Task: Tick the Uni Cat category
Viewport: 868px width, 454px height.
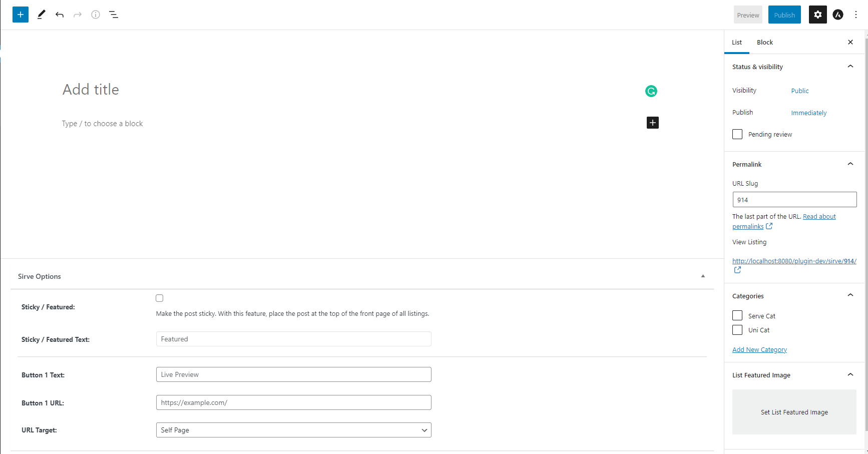Action: coord(737,330)
